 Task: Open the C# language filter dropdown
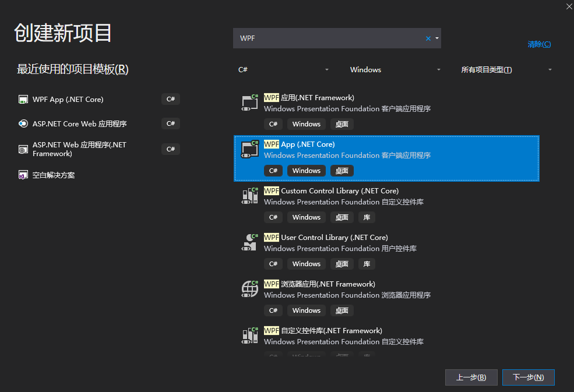283,69
